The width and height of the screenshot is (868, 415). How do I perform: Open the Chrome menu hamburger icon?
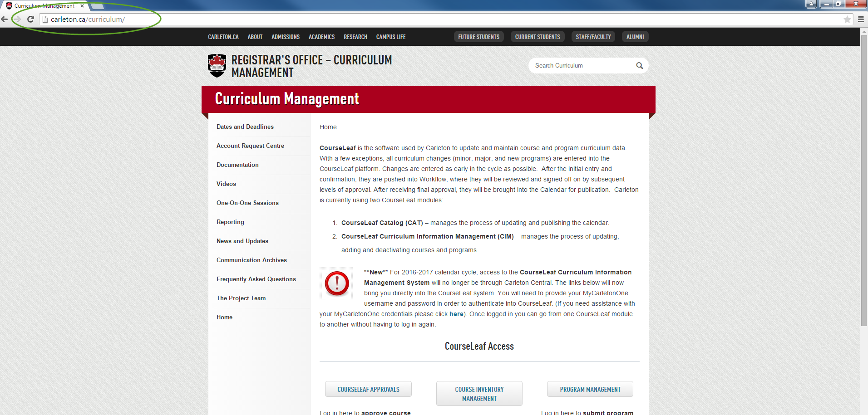tap(861, 19)
